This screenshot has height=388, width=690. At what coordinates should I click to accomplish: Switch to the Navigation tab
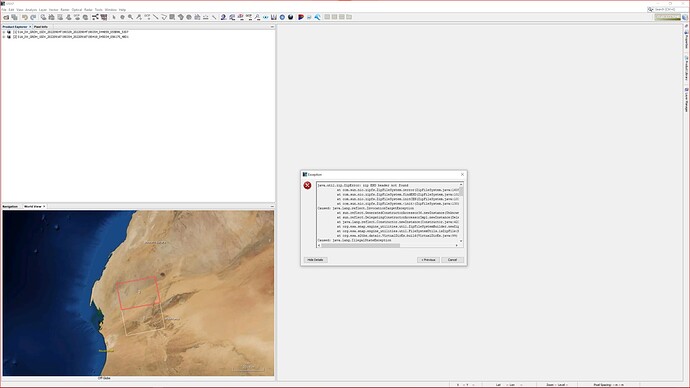tap(10, 206)
